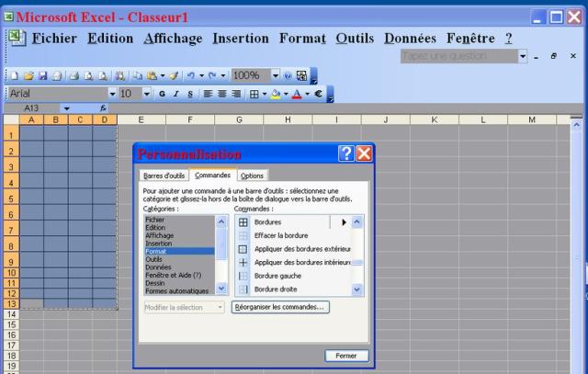The width and height of the screenshot is (588, 374).
Task: Click the dialog's blue question mark help button
Action: coord(345,153)
